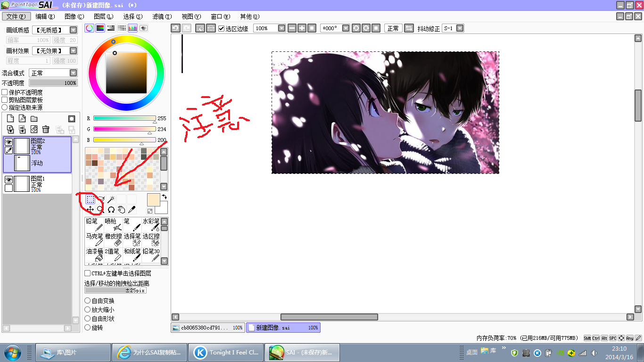Switch to the cb8065380cd791 document tab
Image resolution: width=644 pixels, height=362 pixels.
tap(208, 328)
